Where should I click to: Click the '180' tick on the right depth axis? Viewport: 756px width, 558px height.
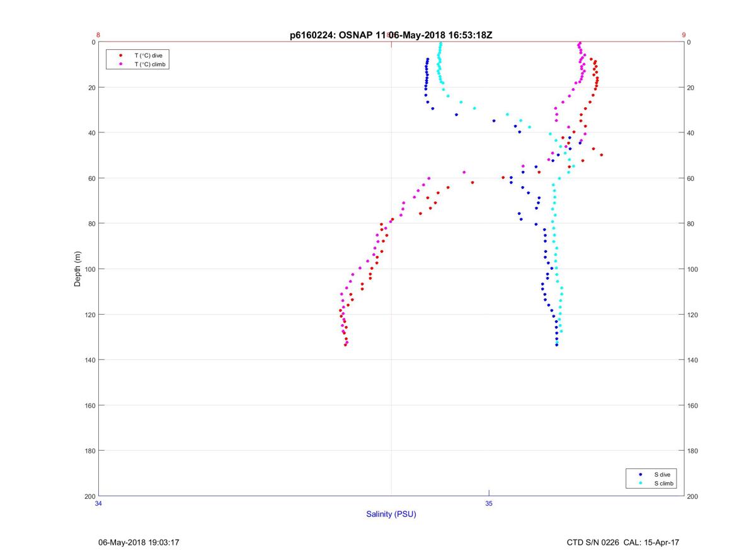click(x=692, y=451)
